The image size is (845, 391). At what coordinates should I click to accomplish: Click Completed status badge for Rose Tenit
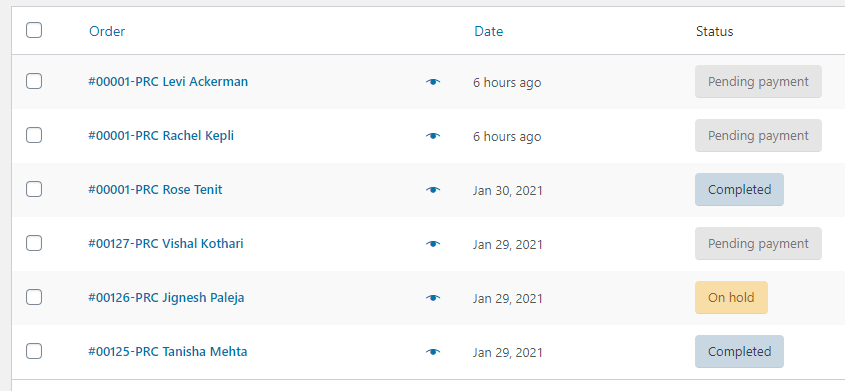click(x=739, y=190)
